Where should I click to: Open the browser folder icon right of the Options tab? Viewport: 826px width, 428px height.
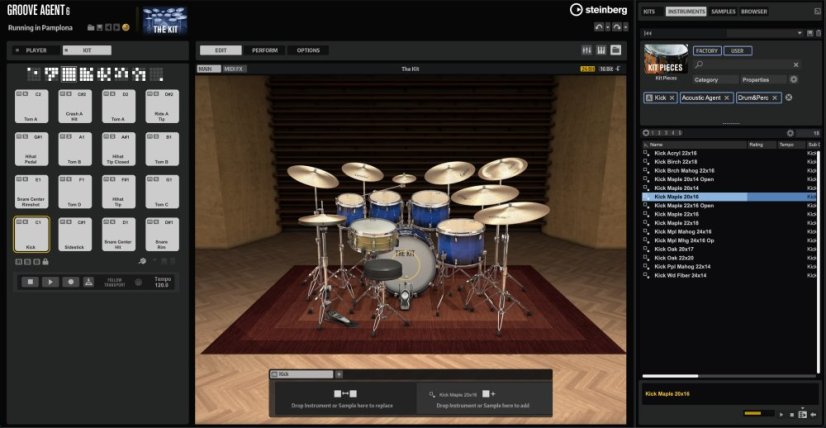[x=616, y=50]
